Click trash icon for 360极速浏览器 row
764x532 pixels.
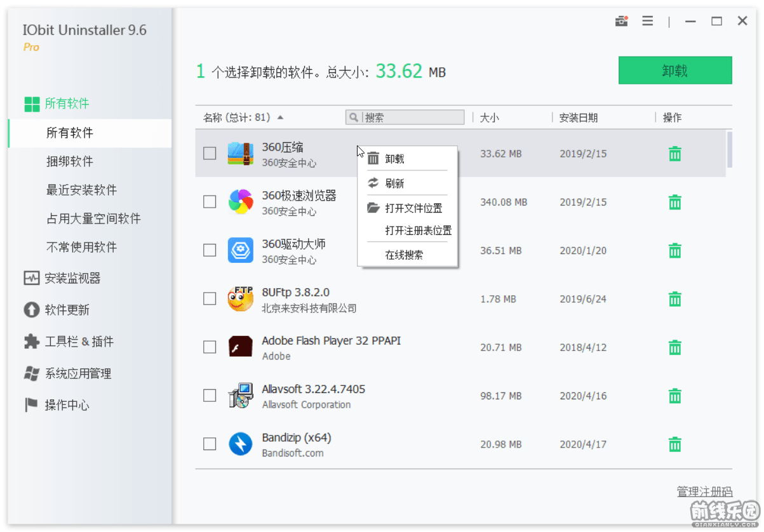point(675,202)
